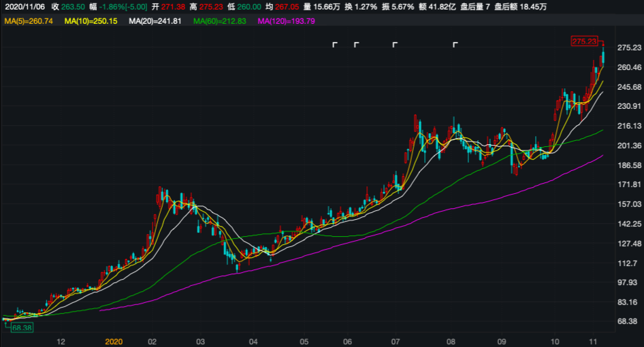Open the event flag marker above August
This screenshot has height=347, width=644.
(x=455, y=45)
